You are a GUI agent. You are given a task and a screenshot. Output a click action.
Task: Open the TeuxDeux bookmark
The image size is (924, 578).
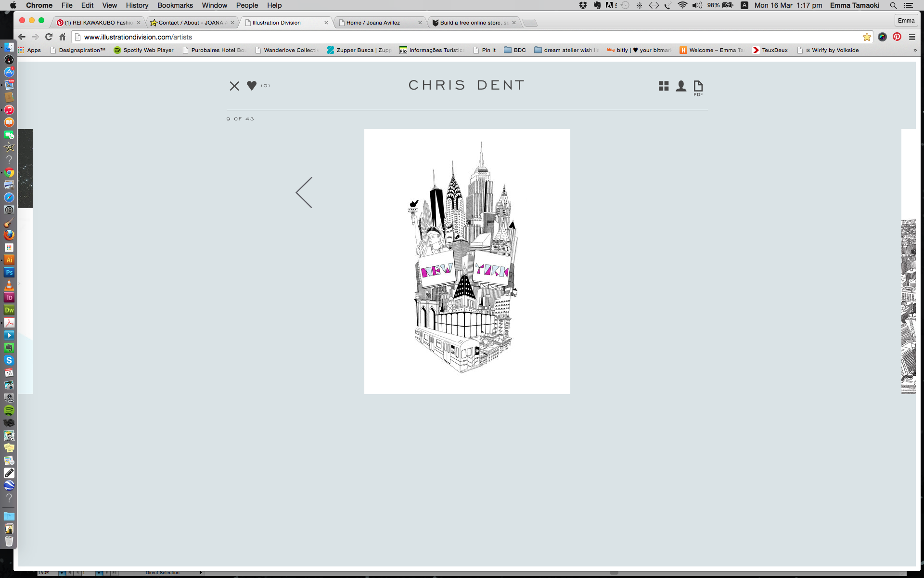coord(770,50)
